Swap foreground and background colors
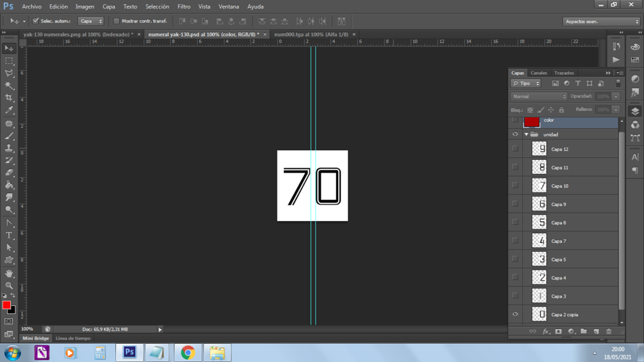 click(13, 296)
